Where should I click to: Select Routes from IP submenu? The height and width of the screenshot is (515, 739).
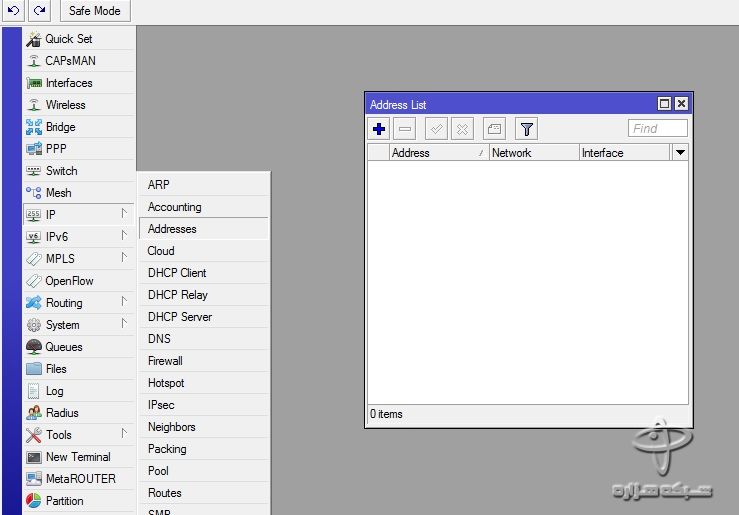204,493
